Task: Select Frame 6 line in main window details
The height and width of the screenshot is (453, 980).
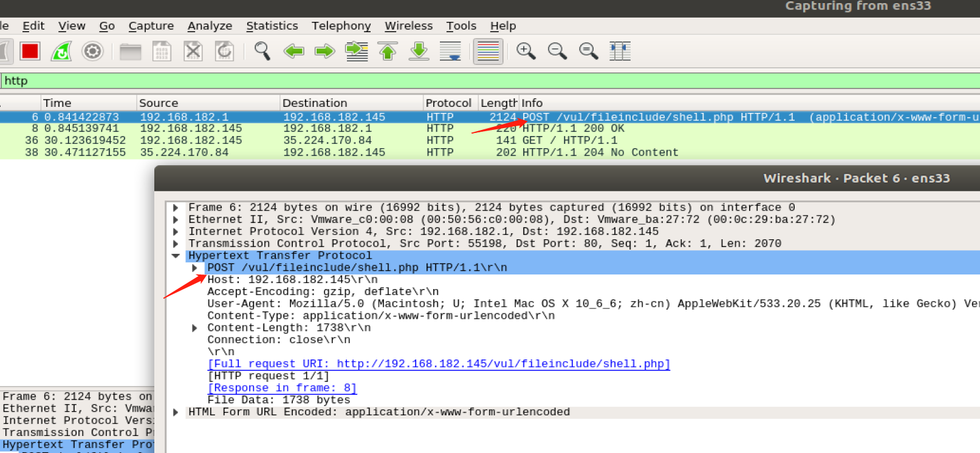Action: point(77,397)
